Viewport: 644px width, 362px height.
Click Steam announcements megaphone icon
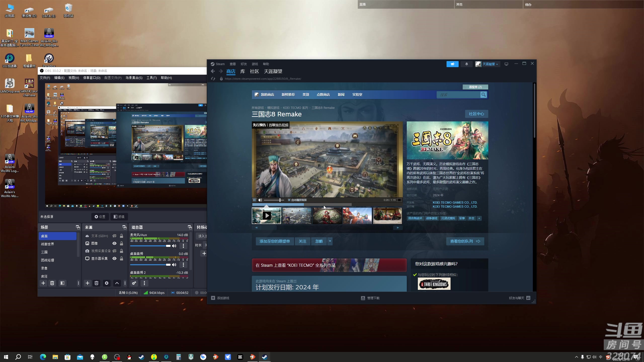[452, 64]
